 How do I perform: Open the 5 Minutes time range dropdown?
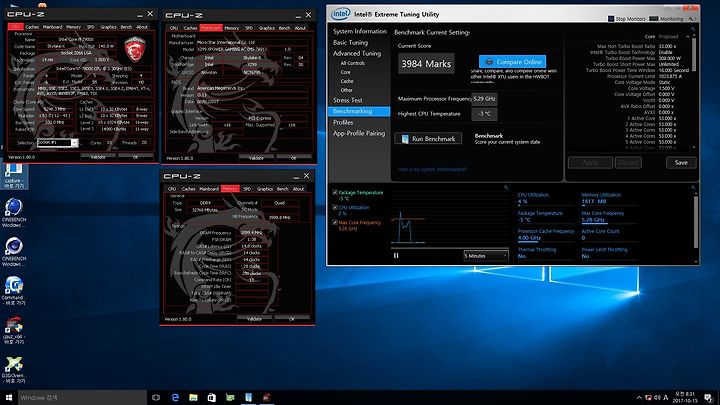click(485, 256)
